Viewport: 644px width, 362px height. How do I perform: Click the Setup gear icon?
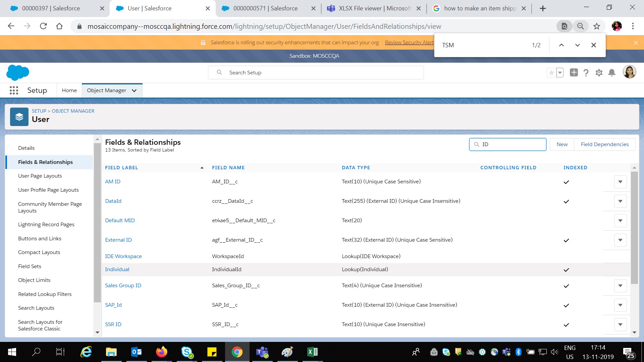click(x=599, y=72)
